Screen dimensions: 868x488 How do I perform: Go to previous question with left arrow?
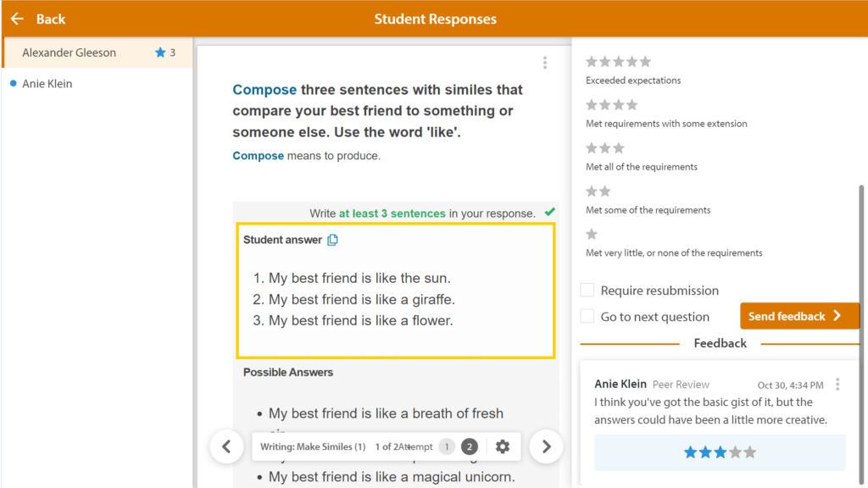pyautogui.click(x=226, y=446)
